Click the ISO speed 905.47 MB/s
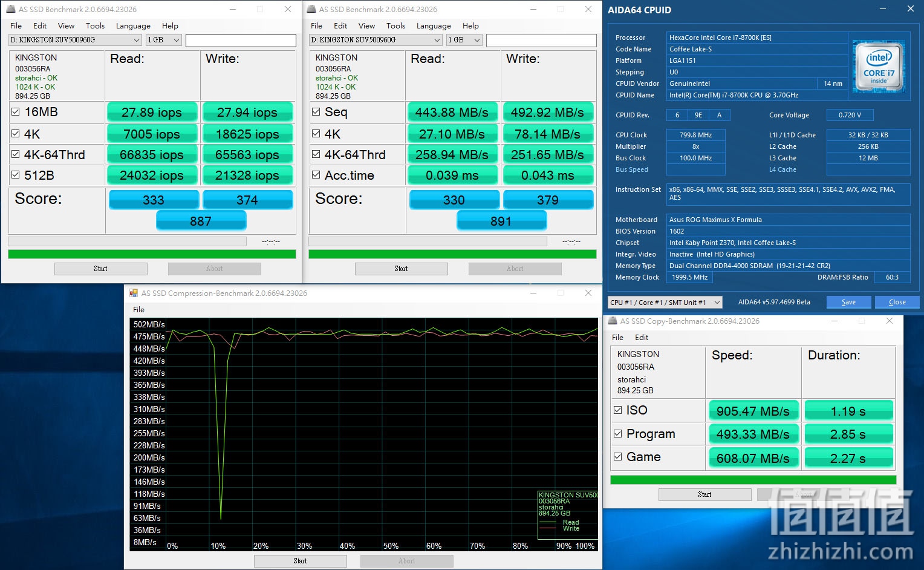 (753, 411)
